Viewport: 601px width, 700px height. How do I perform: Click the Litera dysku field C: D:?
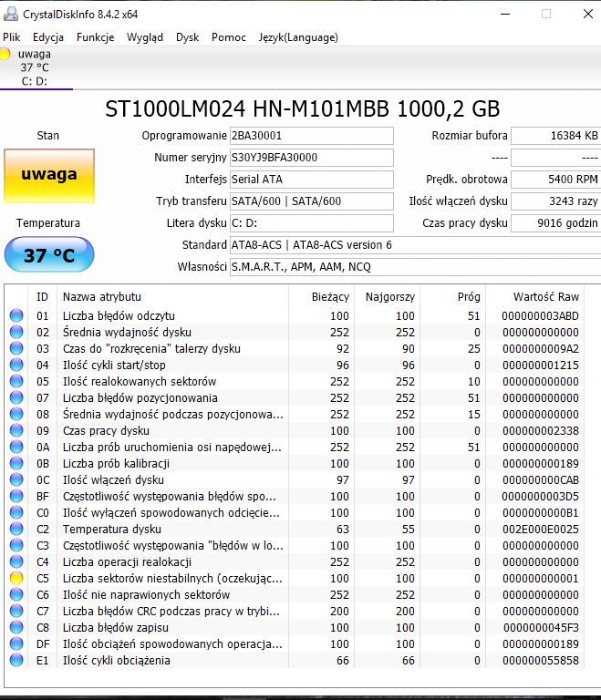click(312, 223)
